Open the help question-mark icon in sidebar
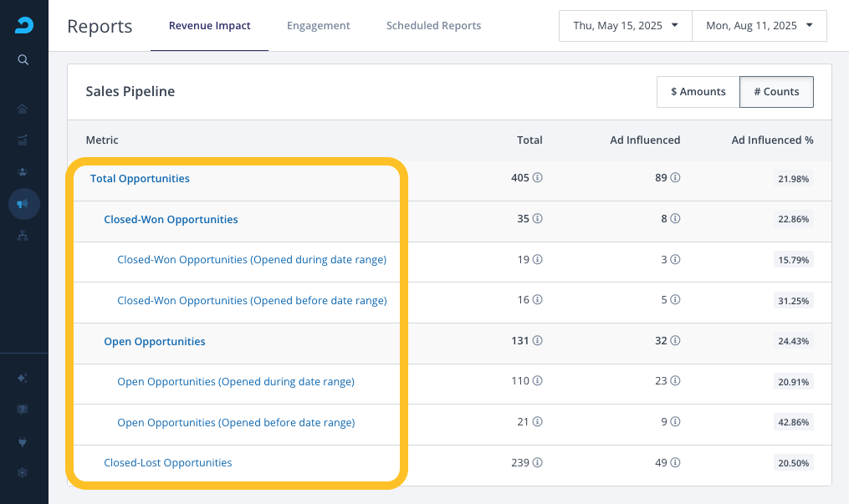Screen dimensions: 849x504 click(x=23, y=410)
